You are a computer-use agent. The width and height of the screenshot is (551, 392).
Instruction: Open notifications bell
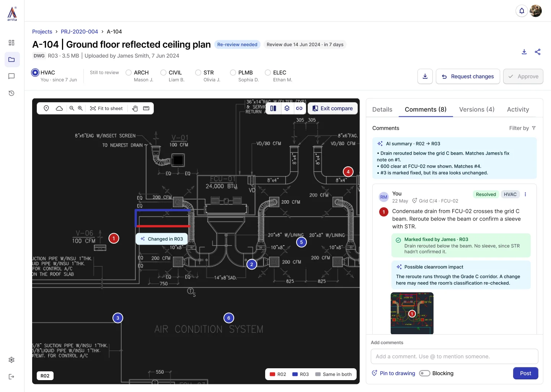point(522,11)
